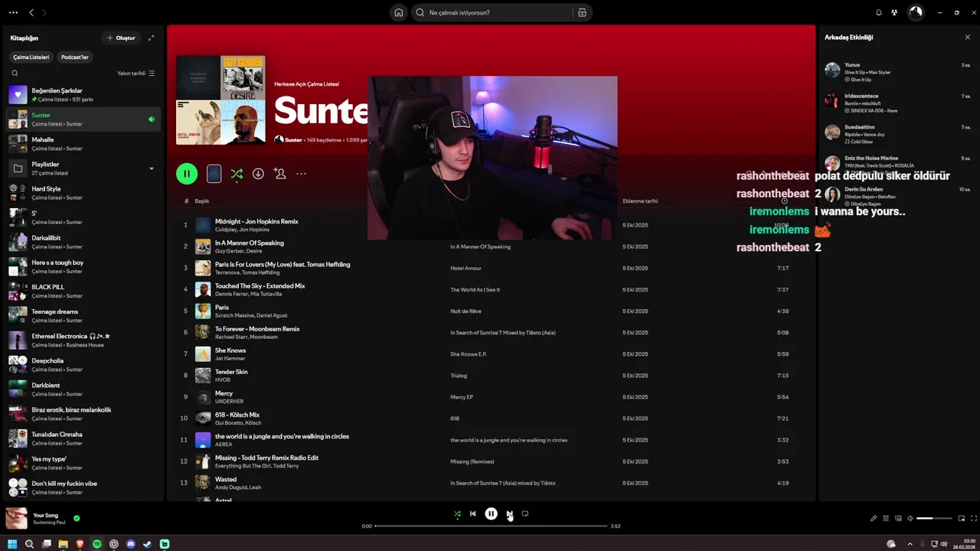Open Swimming Paul artist in now playing
This screenshot has height=551, width=980.
(49, 523)
